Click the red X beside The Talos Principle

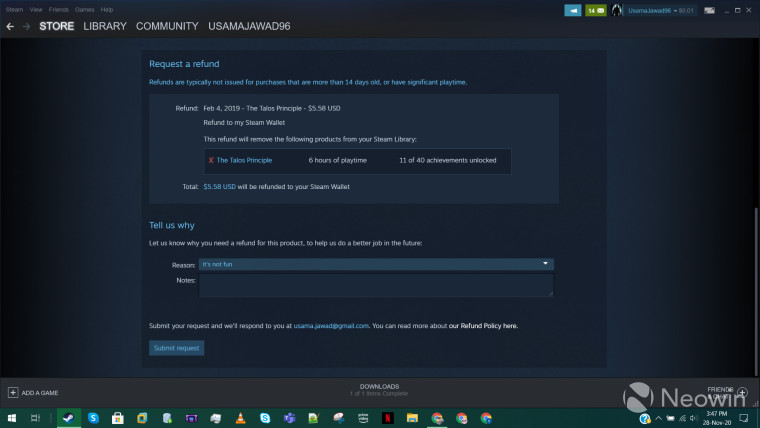click(211, 160)
